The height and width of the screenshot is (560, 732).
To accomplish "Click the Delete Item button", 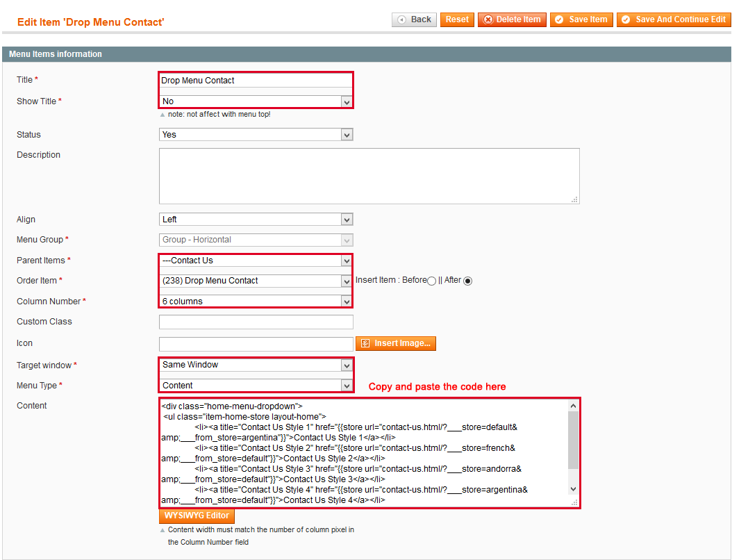I will 512,19.
